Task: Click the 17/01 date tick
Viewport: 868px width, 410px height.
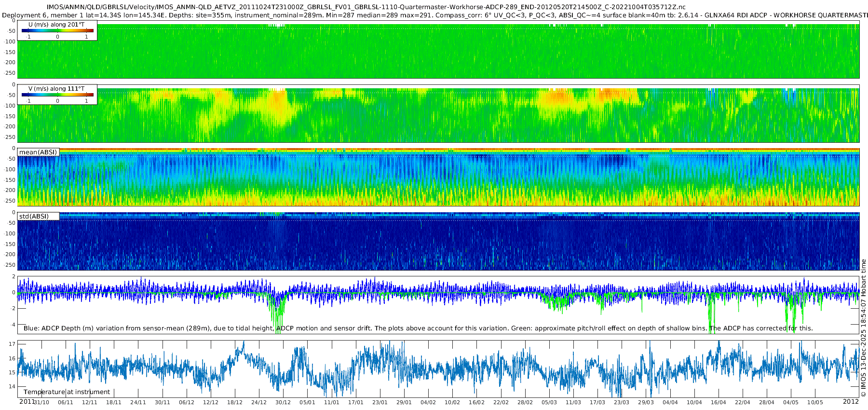Action: pyautogui.click(x=356, y=402)
